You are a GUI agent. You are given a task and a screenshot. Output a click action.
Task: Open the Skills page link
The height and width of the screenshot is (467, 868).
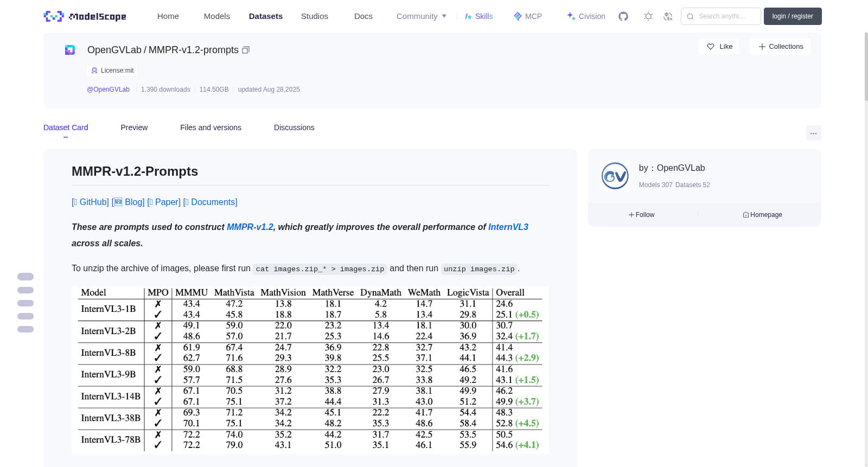(x=484, y=16)
